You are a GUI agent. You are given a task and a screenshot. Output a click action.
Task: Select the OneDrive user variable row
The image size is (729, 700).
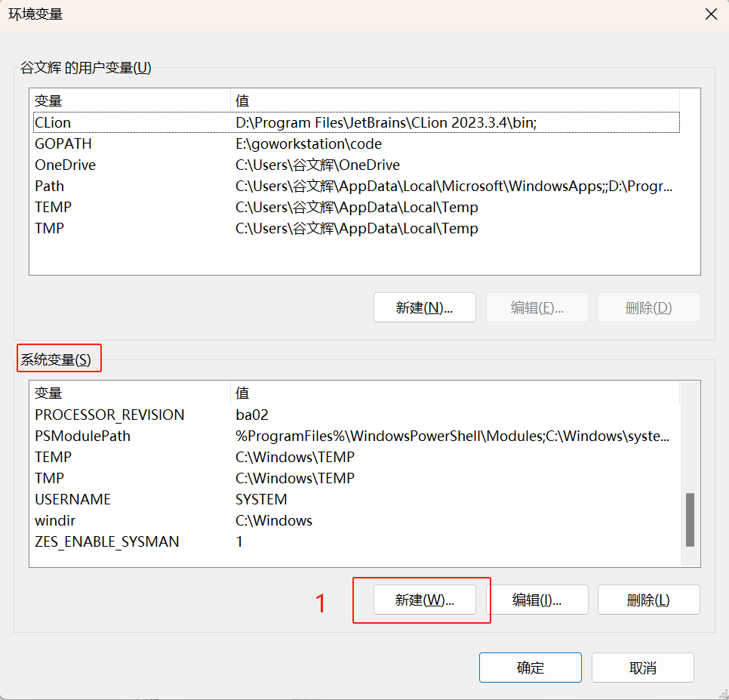pyautogui.click(x=357, y=165)
